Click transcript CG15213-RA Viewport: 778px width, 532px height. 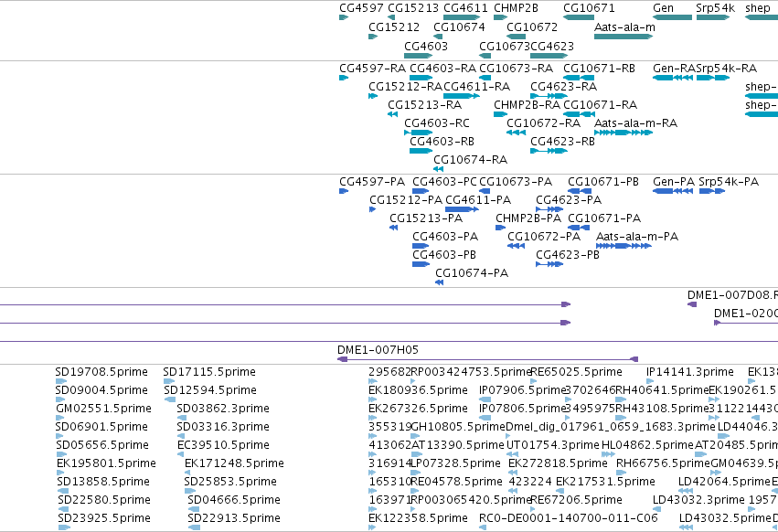click(x=424, y=105)
